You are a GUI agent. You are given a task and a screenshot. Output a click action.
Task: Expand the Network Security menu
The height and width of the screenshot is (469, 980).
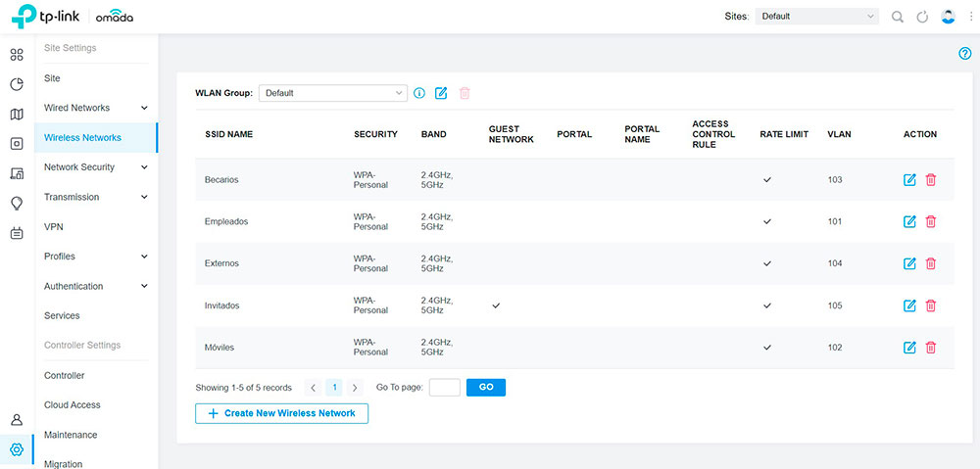[x=96, y=167]
